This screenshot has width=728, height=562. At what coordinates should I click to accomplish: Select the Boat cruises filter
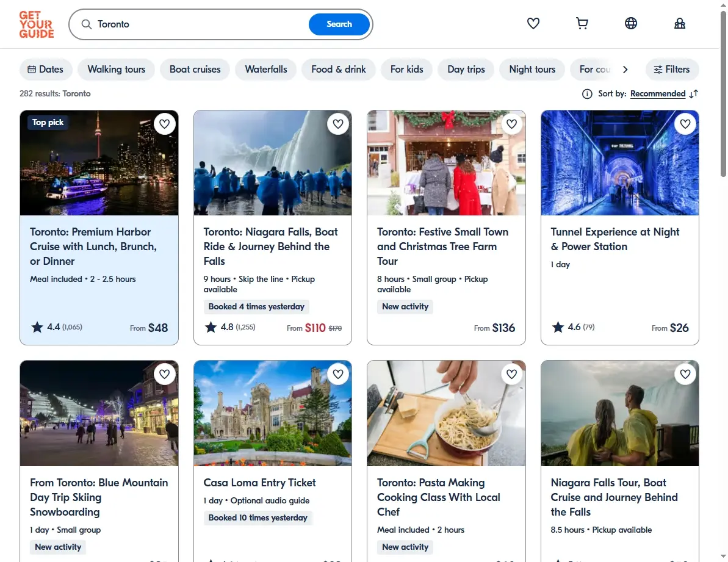point(195,70)
